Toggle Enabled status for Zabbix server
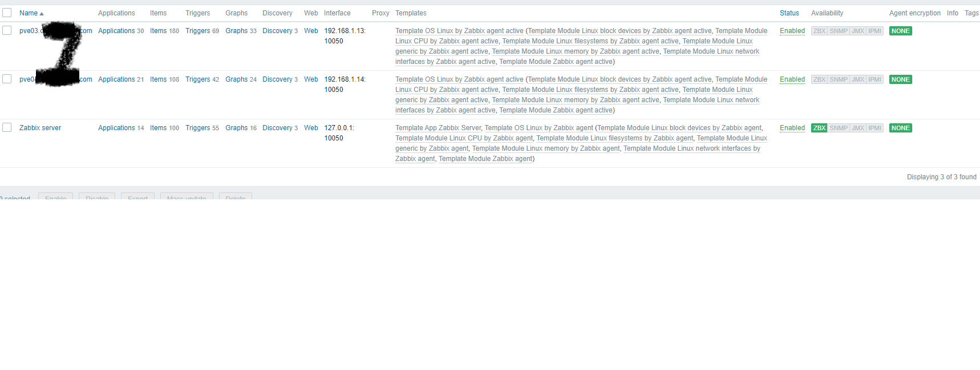 coord(792,128)
